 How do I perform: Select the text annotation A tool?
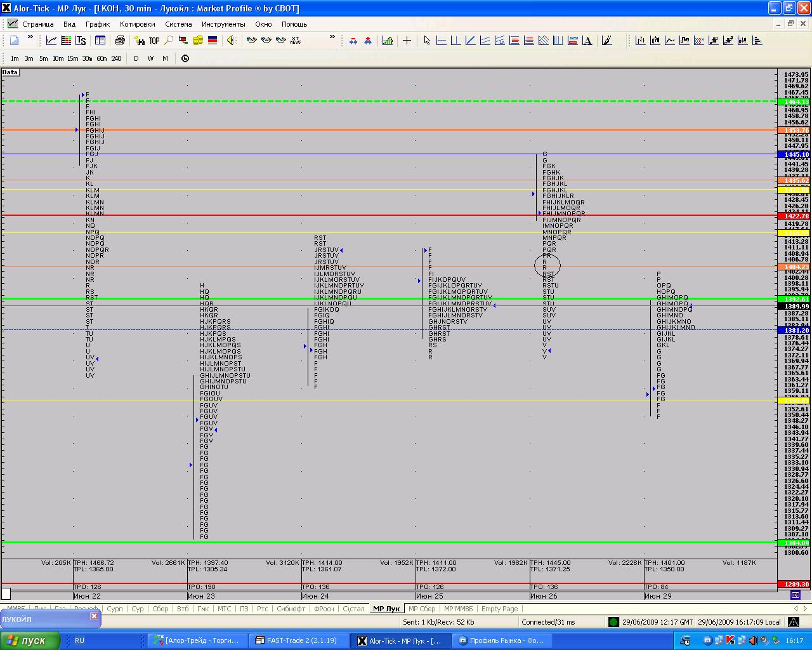point(587,41)
